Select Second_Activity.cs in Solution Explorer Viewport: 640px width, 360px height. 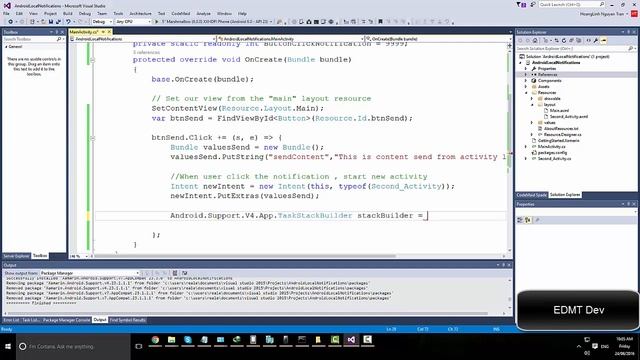pos(554,158)
